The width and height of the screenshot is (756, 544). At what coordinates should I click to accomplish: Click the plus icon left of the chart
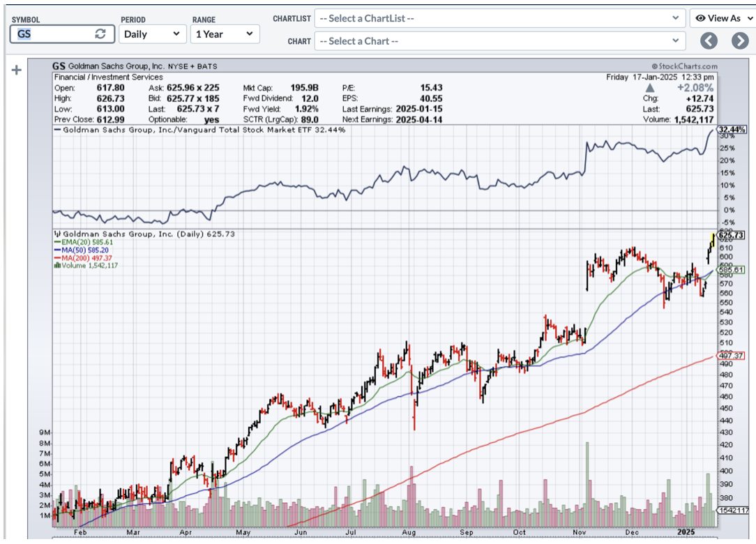coord(17,70)
